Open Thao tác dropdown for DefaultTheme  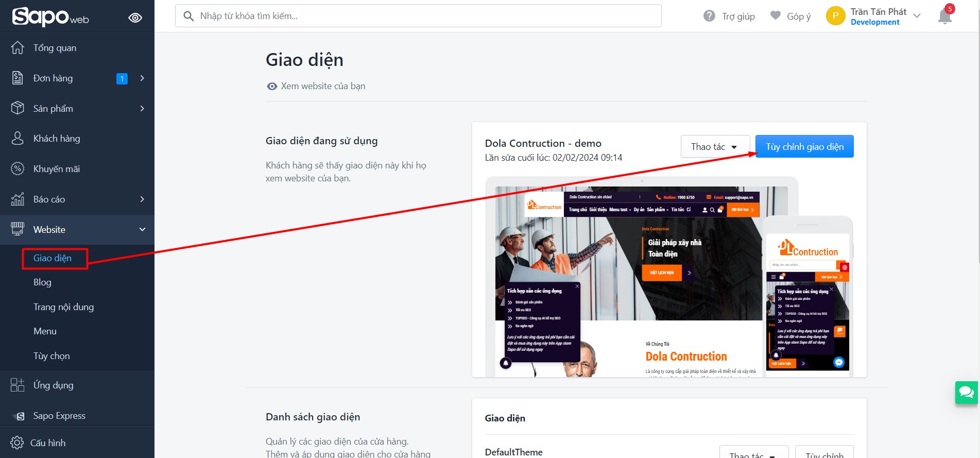click(x=753, y=452)
